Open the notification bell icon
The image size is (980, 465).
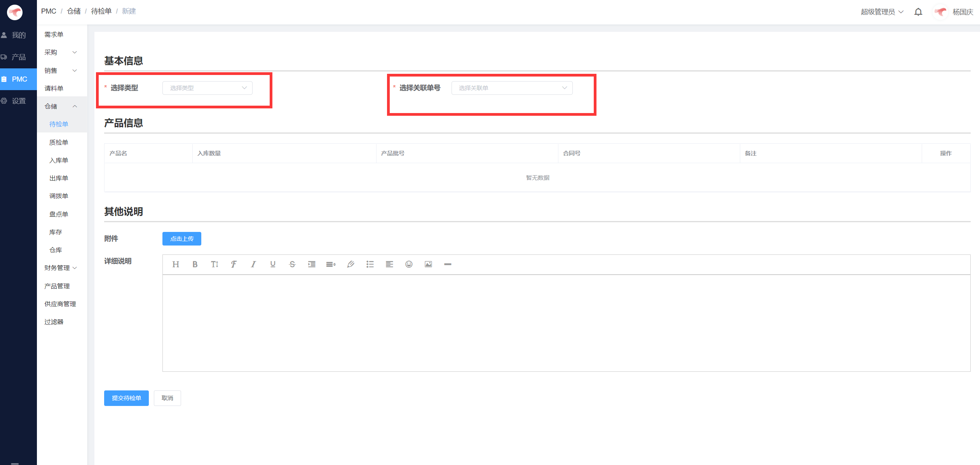[x=918, y=12]
